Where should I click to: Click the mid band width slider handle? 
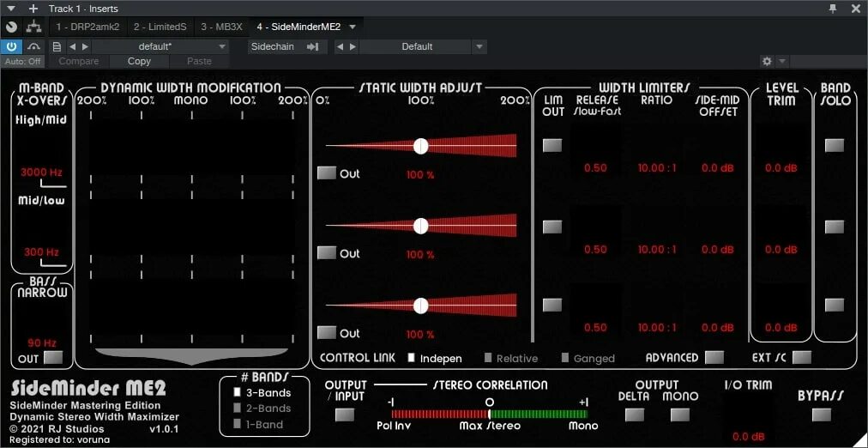[421, 226]
